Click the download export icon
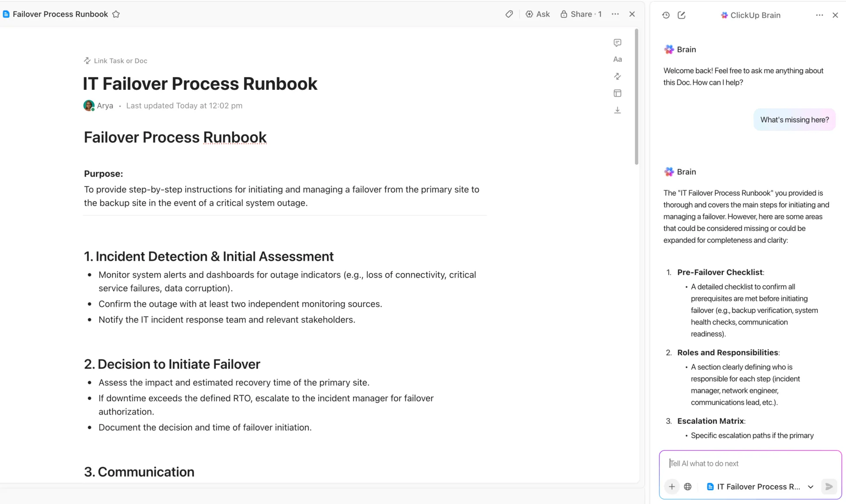 point(617,110)
